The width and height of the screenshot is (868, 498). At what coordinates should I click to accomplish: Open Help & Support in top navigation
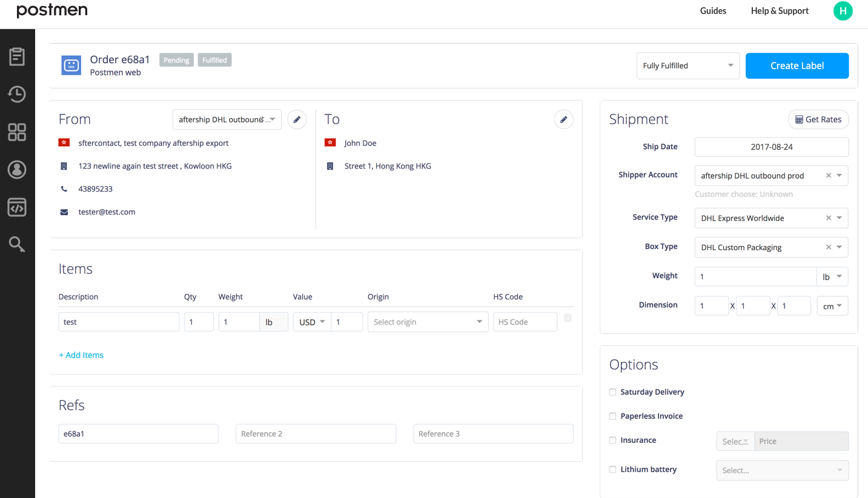tap(780, 11)
